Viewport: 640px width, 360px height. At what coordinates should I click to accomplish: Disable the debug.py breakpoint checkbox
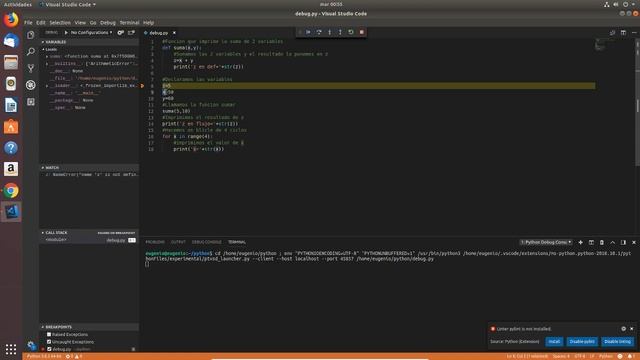click(x=49, y=349)
